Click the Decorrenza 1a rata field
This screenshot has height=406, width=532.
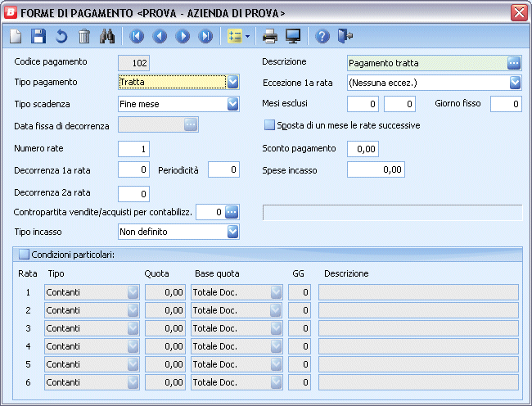coord(133,169)
